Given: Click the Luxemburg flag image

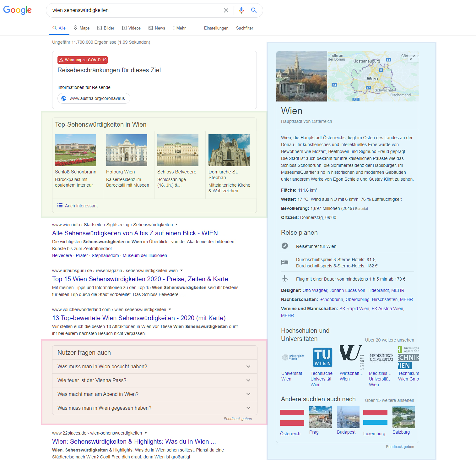Looking at the screenshot, I should (x=375, y=418).
